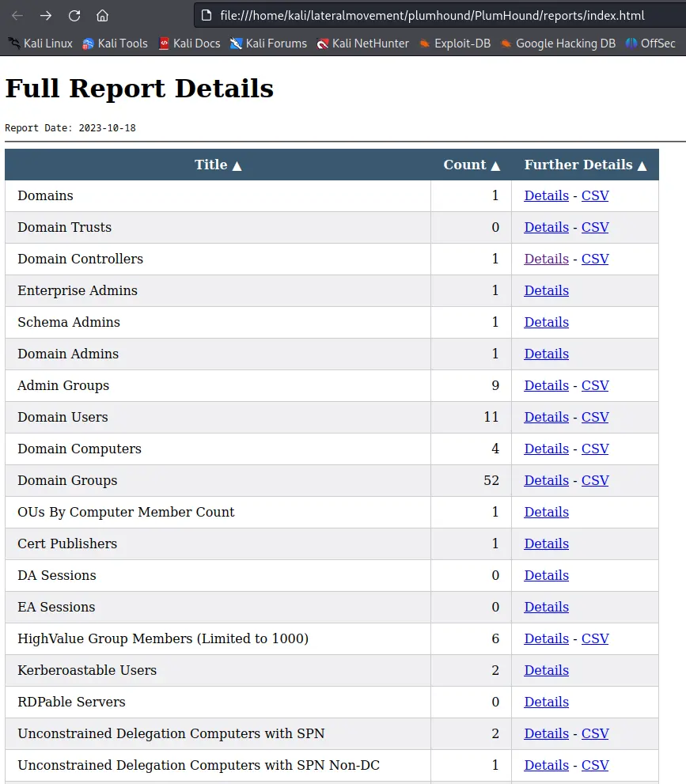Open Details link for Domain Admins
The height and width of the screenshot is (784, 686).
point(546,354)
